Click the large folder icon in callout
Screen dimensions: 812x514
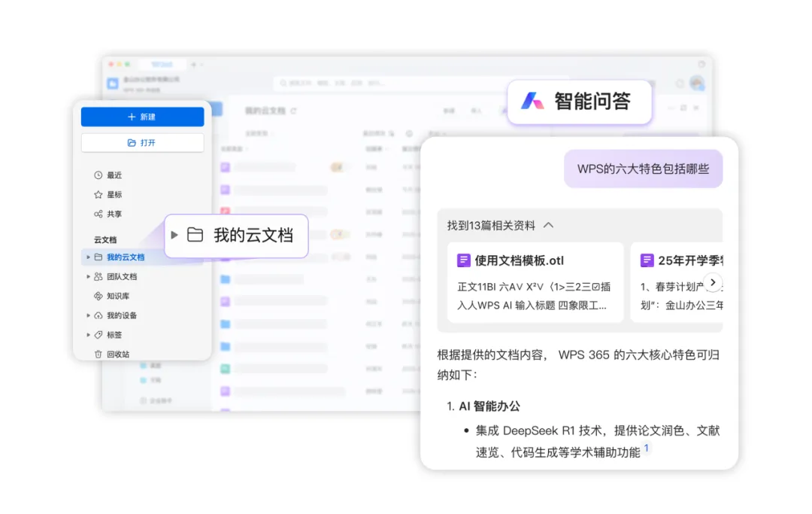[x=195, y=235]
